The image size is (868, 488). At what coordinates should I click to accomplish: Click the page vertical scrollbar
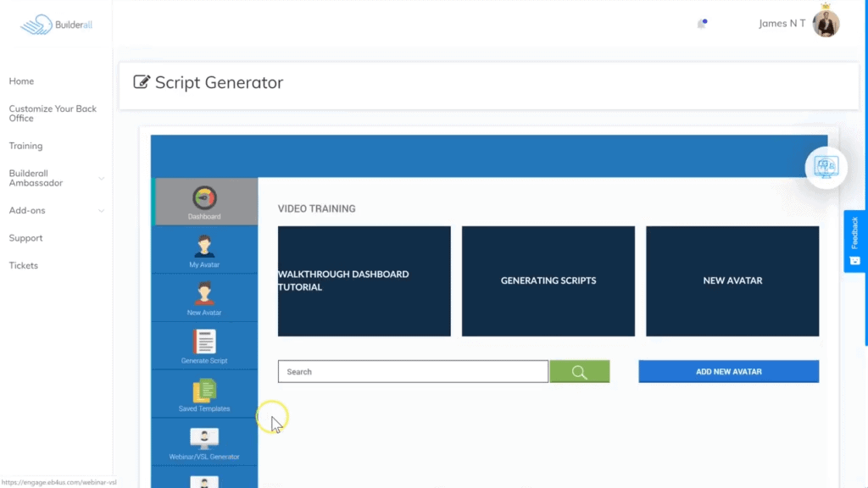[x=865, y=173]
